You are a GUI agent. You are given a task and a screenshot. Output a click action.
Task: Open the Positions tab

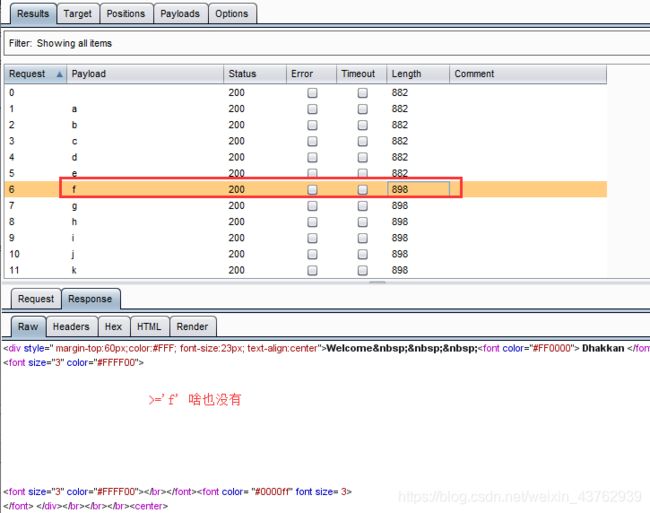[126, 14]
